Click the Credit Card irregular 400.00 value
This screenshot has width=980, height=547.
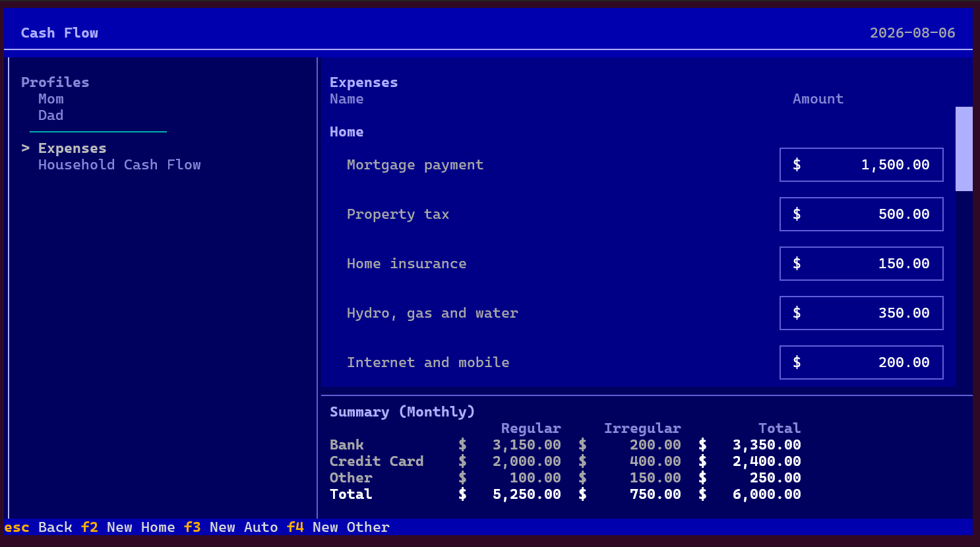(x=655, y=461)
